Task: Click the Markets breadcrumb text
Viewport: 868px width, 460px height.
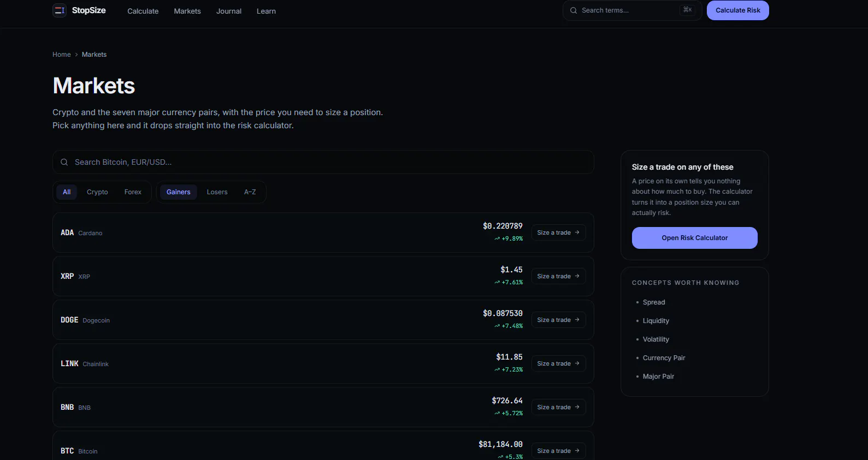Action: click(x=94, y=55)
